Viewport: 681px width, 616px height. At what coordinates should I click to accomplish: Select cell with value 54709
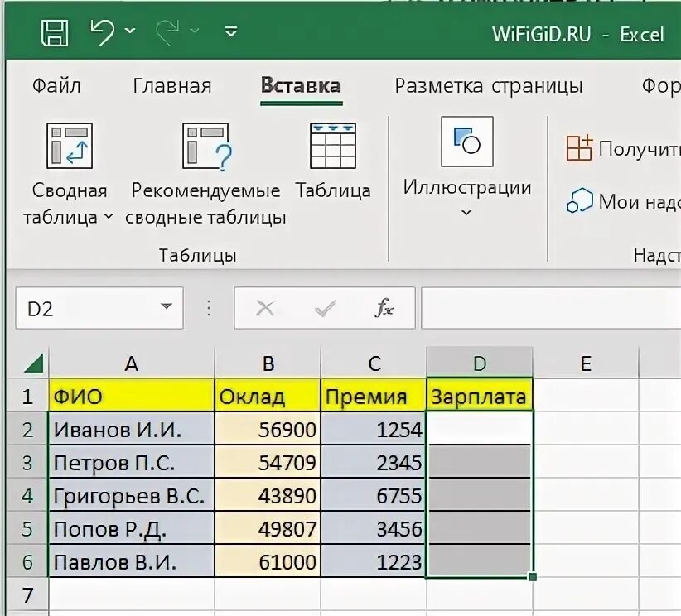click(x=268, y=462)
